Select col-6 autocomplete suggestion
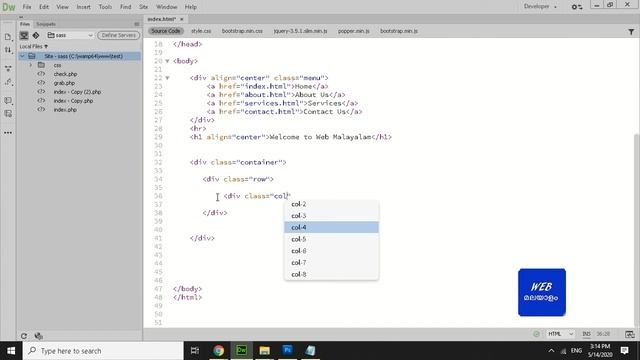The height and width of the screenshot is (360, 640). point(331,251)
